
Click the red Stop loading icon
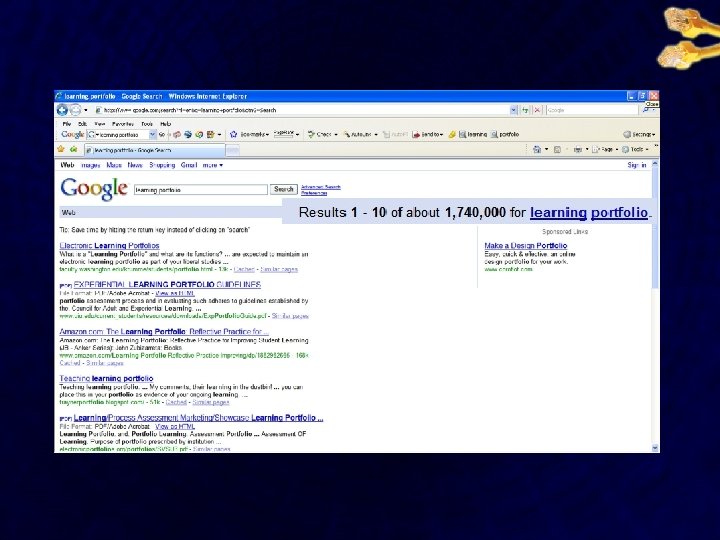pos(537,110)
